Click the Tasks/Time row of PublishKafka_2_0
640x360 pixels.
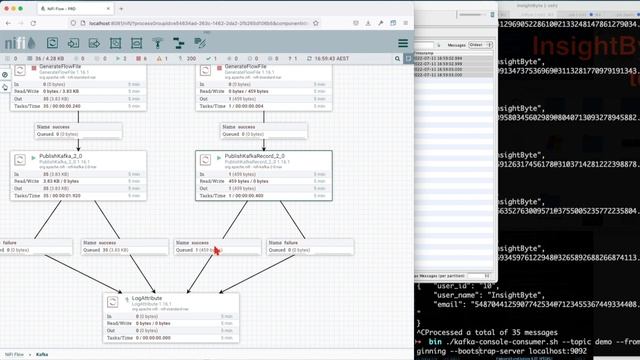click(x=78, y=196)
